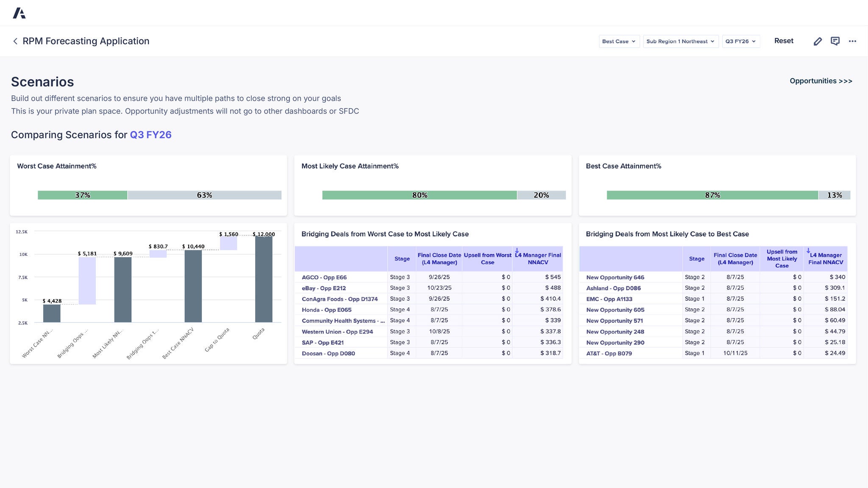Select the AGCO - Opp E66 row

pos(324,277)
